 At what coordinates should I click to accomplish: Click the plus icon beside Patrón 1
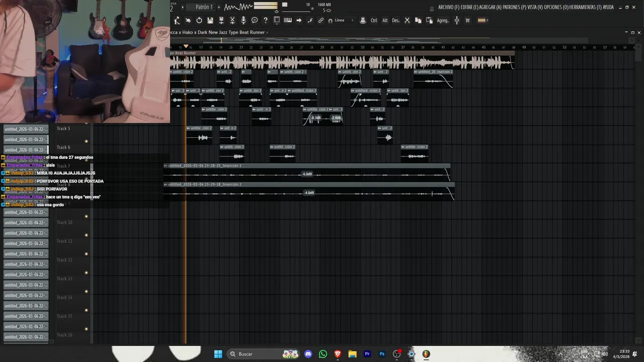click(219, 7)
